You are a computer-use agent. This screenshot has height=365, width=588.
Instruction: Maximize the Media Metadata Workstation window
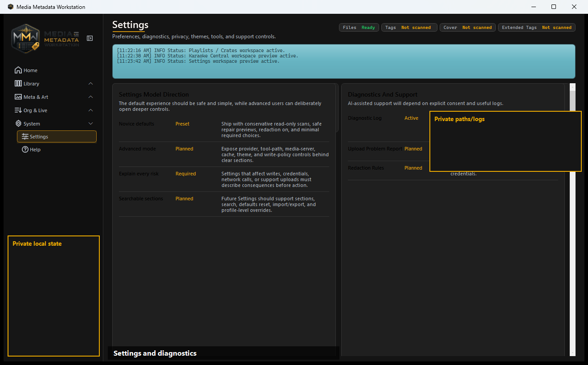coord(554,7)
